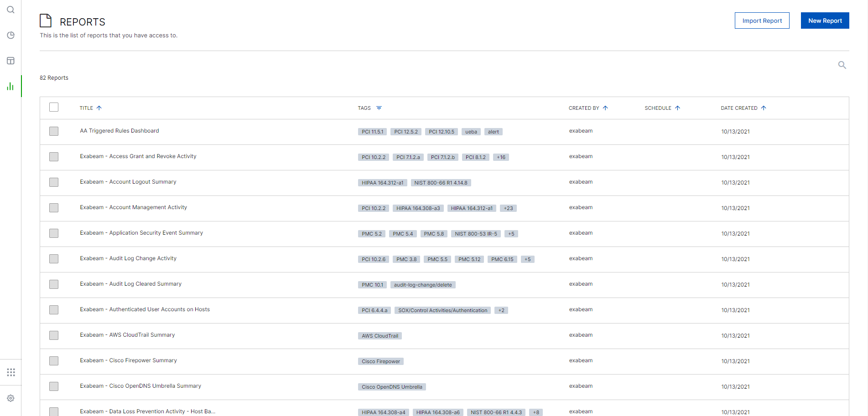Check the AWS CloudTrail Summary row
The image size is (868, 416).
(54, 335)
